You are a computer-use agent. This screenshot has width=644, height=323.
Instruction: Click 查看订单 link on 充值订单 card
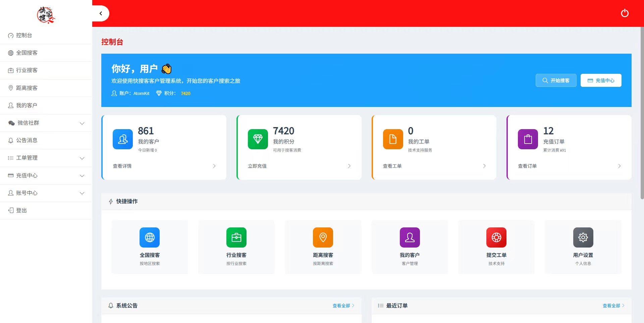pyautogui.click(x=527, y=166)
